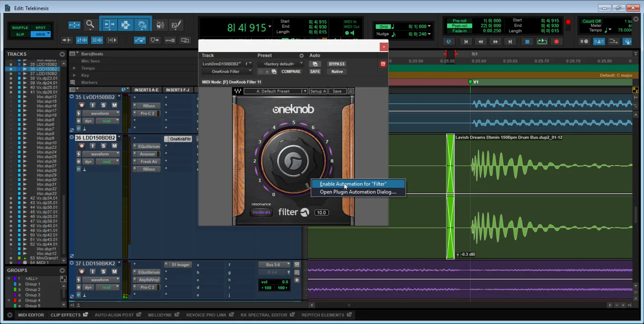Open Bus 5-6 output selector on track 37
Viewport: 644px width, 324px height.
(275, 265)
